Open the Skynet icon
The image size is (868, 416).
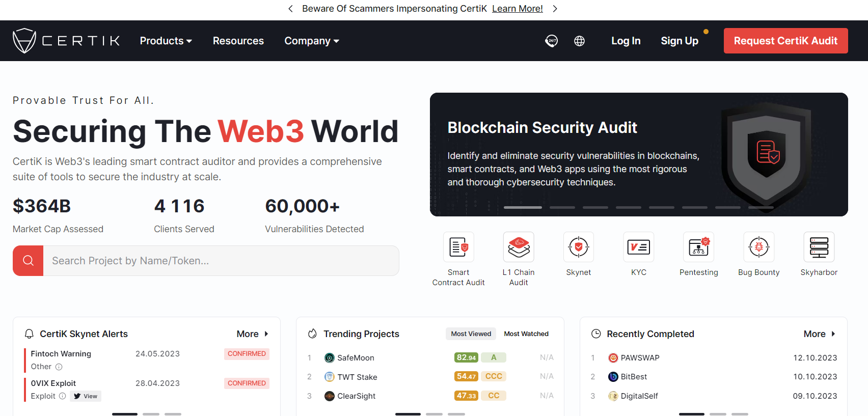579,247
